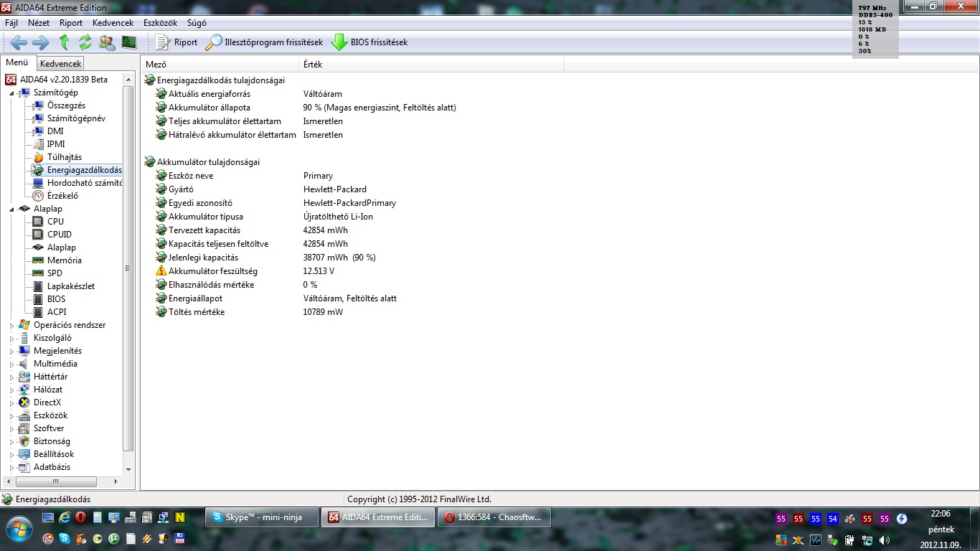
Task: Select AIDA64 v2.20.1839 Beta root item
Action: (57, 80)
